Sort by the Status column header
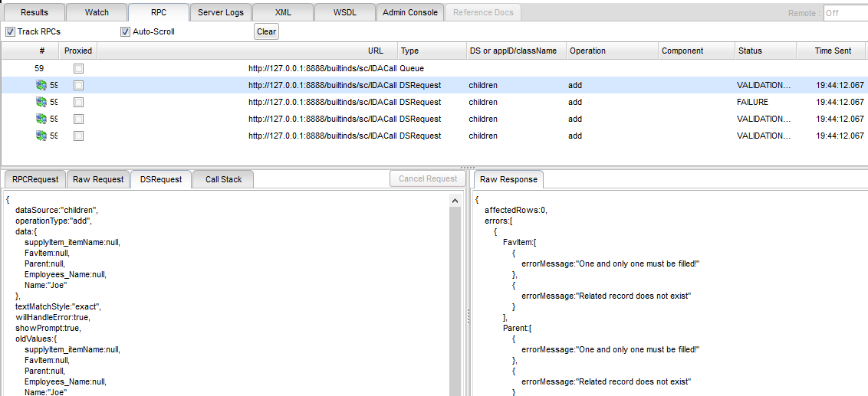Viewport: 868px width, 396px height. click(x=765, y=51)
